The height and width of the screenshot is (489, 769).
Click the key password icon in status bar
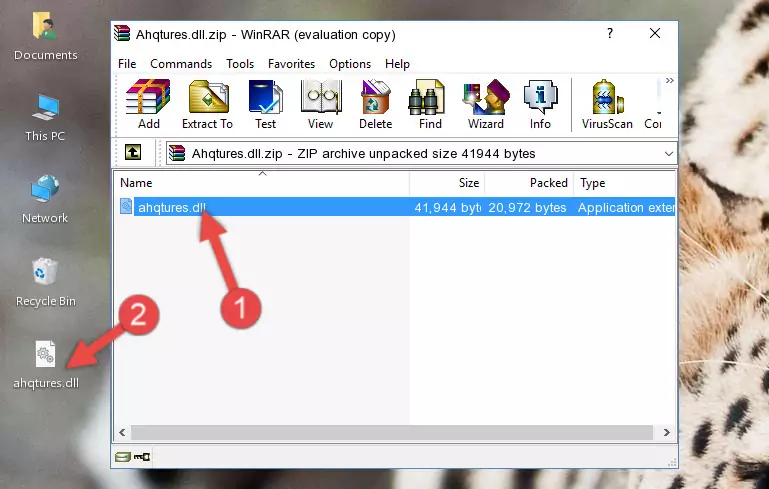(x=142, y=457)
